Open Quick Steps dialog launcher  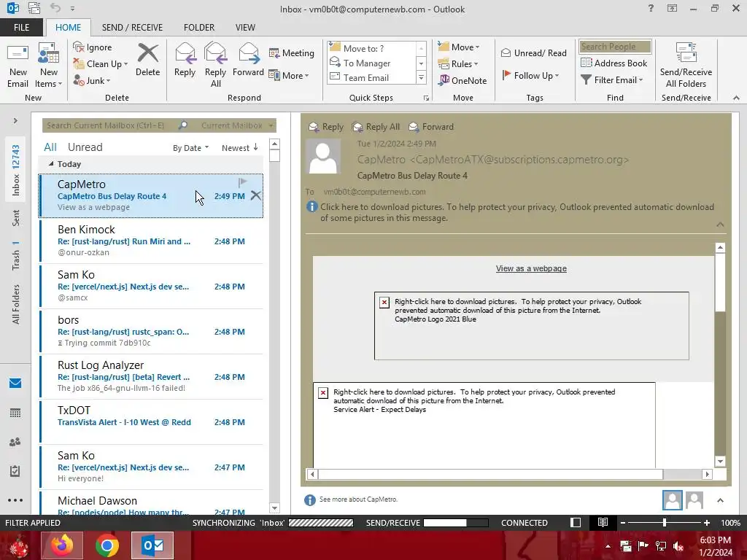[426, 98]
